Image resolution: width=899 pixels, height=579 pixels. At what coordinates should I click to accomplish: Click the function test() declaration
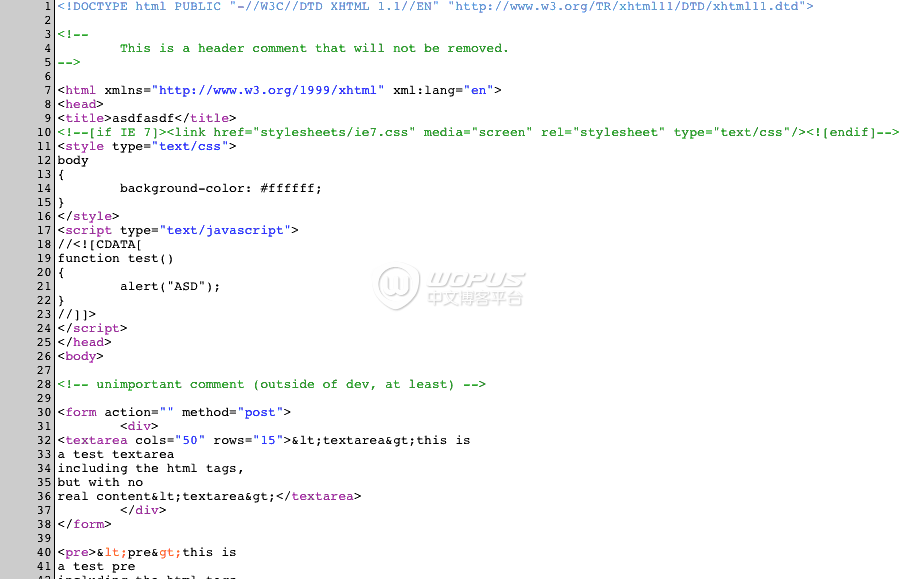pos(115,258)
